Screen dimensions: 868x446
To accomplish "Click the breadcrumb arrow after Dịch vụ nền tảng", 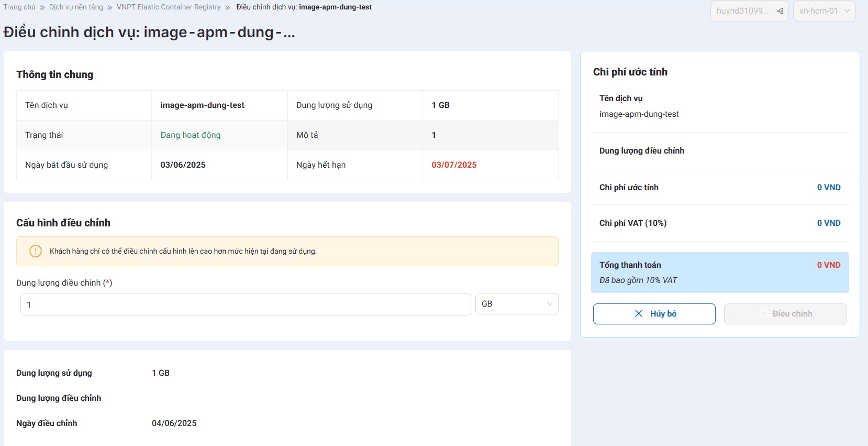I will (110, 7).
